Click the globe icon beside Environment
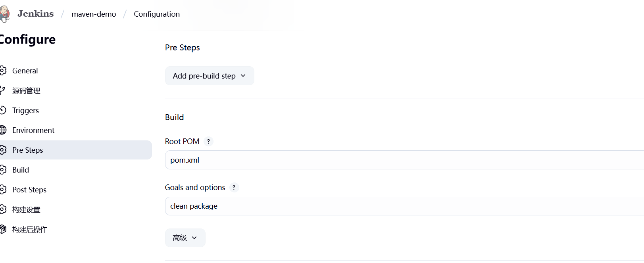The image size is (644, 263). click(x=3, y=130)
